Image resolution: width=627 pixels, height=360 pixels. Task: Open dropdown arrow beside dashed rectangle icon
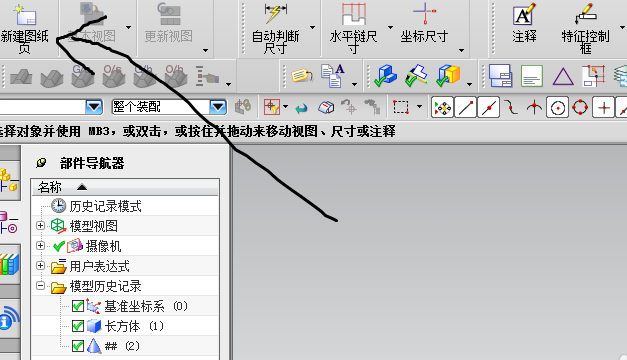419,107
